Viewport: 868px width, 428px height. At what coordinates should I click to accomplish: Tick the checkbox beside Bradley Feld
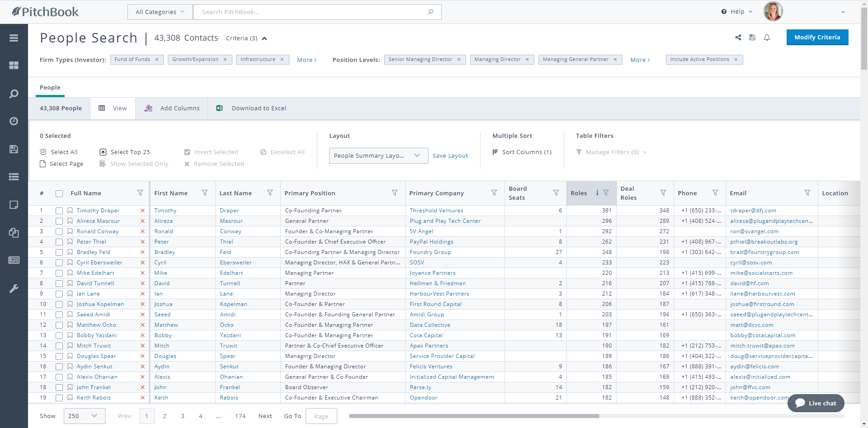(x=59, y=252)
